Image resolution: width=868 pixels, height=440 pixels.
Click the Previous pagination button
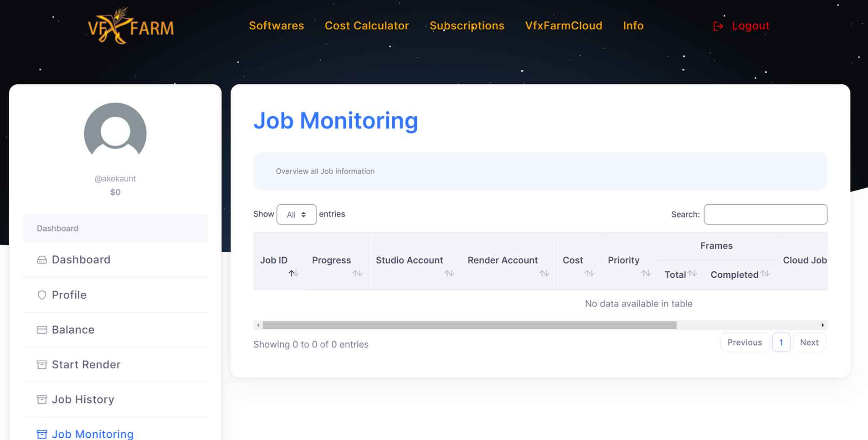[x=745, y=342]
